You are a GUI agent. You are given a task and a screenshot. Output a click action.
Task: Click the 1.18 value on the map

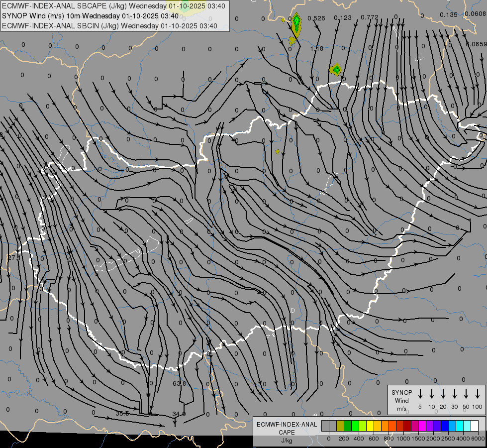tap(317, 48)
